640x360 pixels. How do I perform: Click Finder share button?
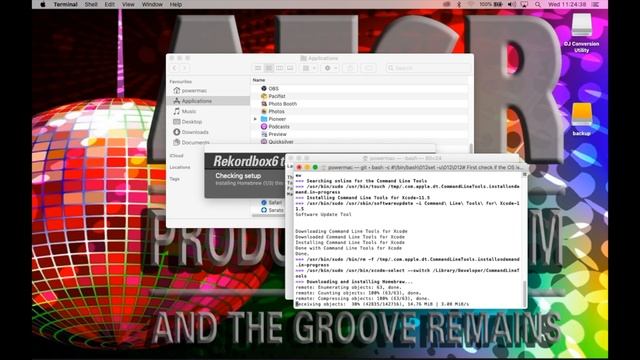[x=350, y=68]
